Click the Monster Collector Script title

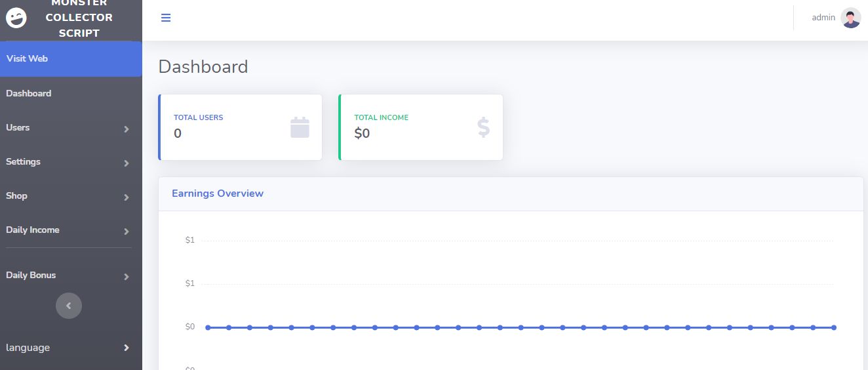point(79,18)
